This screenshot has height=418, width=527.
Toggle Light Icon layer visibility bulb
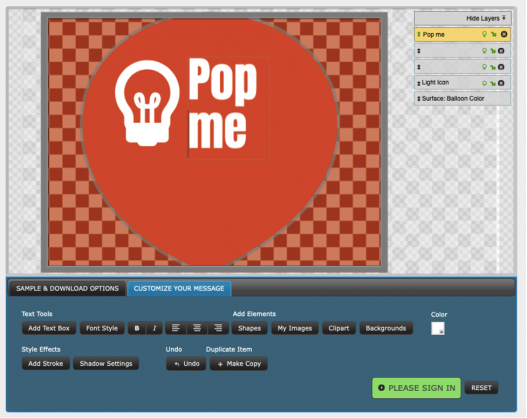tap(484, 83)
